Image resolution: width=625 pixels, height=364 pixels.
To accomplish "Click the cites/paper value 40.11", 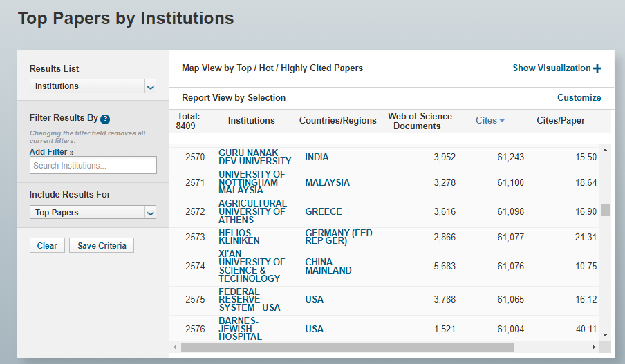I will coord(586,329).
